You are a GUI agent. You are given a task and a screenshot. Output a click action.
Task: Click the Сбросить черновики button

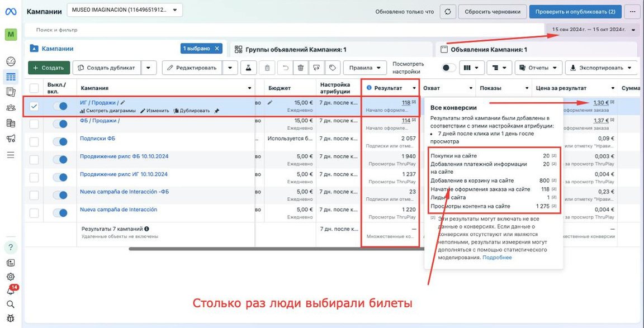(493, 12)
